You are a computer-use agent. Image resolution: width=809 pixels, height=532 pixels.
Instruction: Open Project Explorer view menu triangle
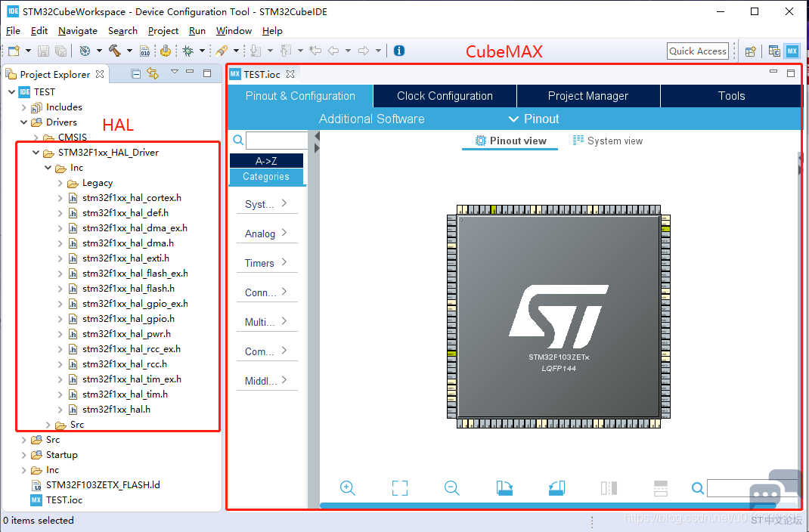pyautogui.click(x=175, y=73)
